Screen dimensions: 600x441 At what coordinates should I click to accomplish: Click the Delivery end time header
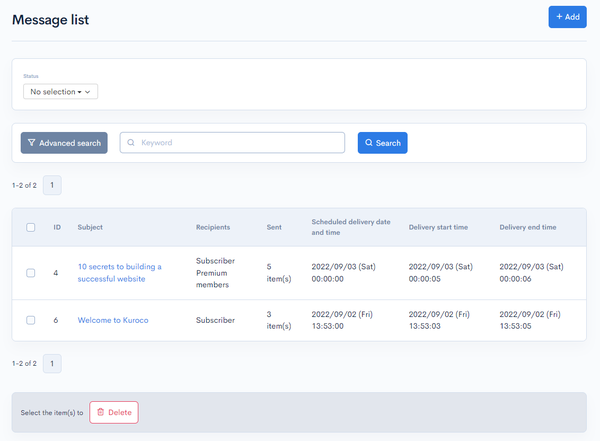click(528, 227)
